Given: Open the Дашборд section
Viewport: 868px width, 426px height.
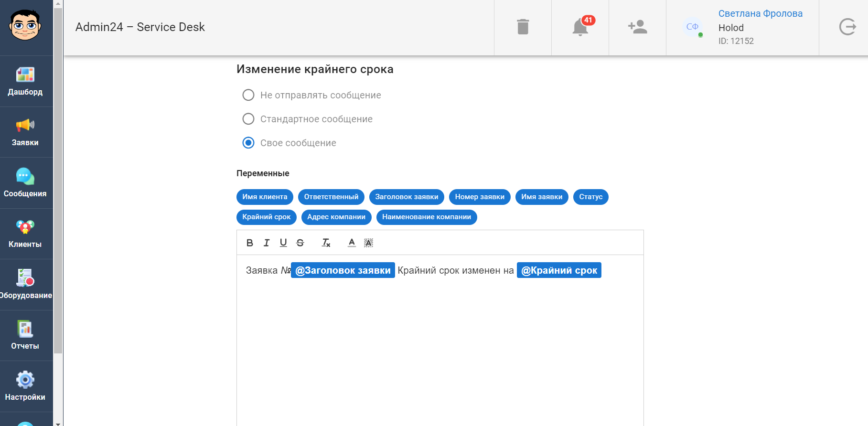Looking at the screenshot, I should tap(26, 81).
